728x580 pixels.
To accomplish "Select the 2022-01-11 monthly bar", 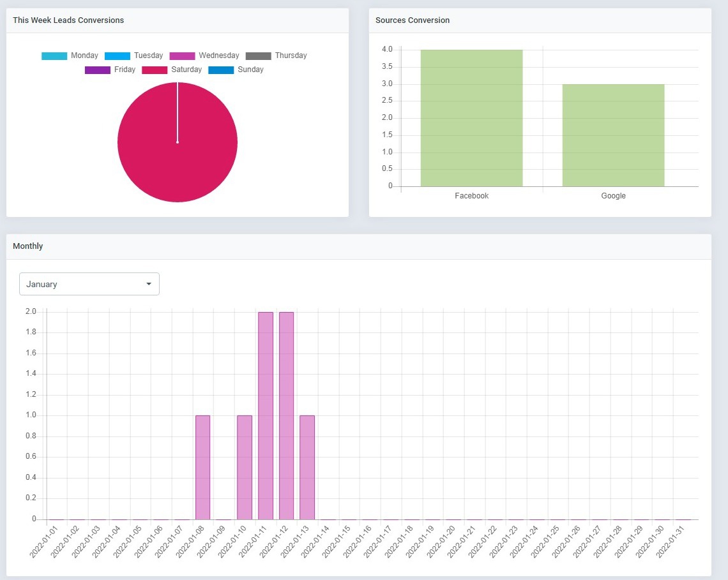I will [x=266, y=415].
